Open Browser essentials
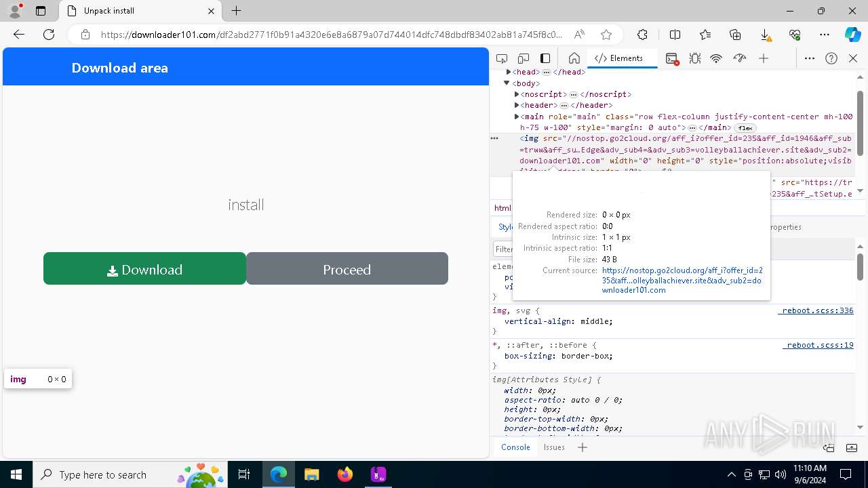 click(x=795, y=35)
